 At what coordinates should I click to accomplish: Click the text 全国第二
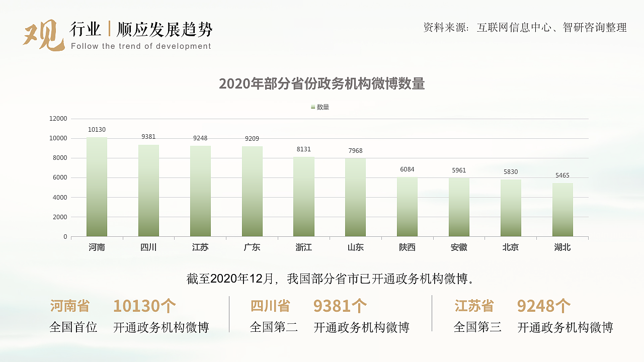coord(274,327)
